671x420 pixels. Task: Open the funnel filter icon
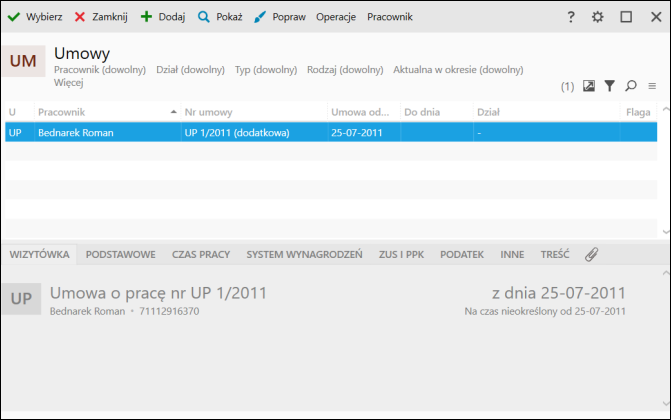[609, 86]
